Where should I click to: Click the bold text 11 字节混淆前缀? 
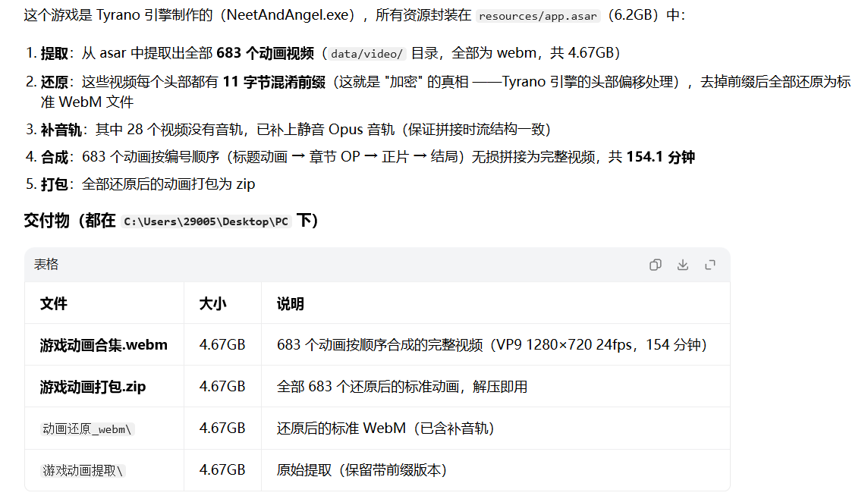274,82
